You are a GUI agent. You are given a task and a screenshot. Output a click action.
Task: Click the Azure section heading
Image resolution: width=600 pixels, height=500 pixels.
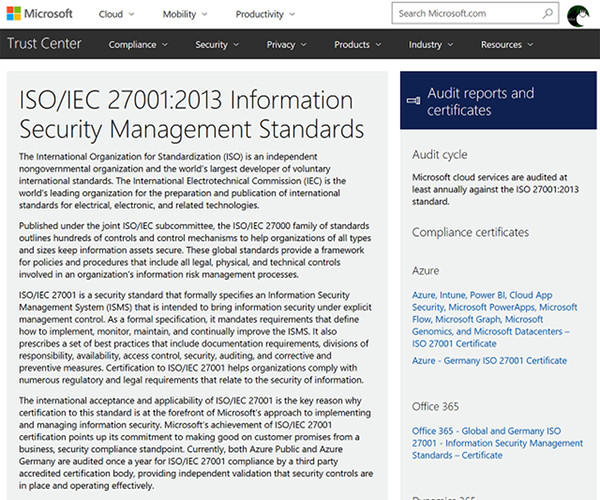click(426, 270)
